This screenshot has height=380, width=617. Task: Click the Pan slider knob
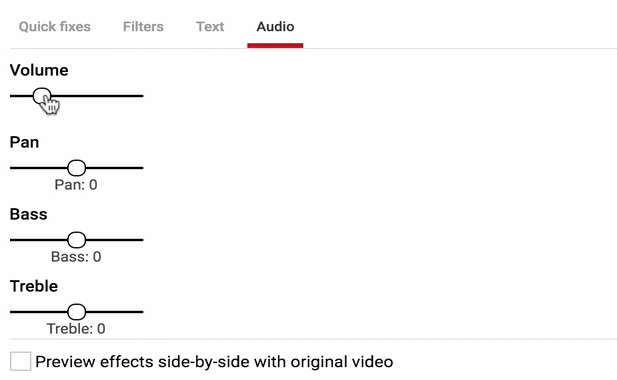coord(76,168)
